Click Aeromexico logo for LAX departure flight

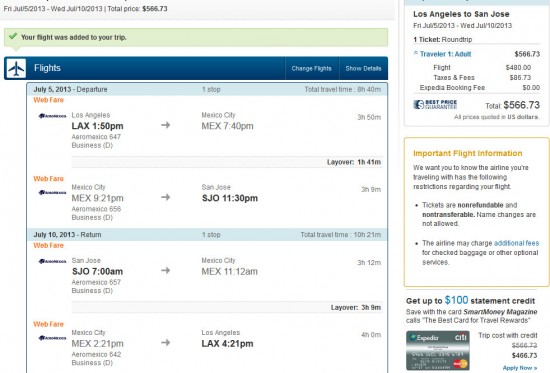52,116
